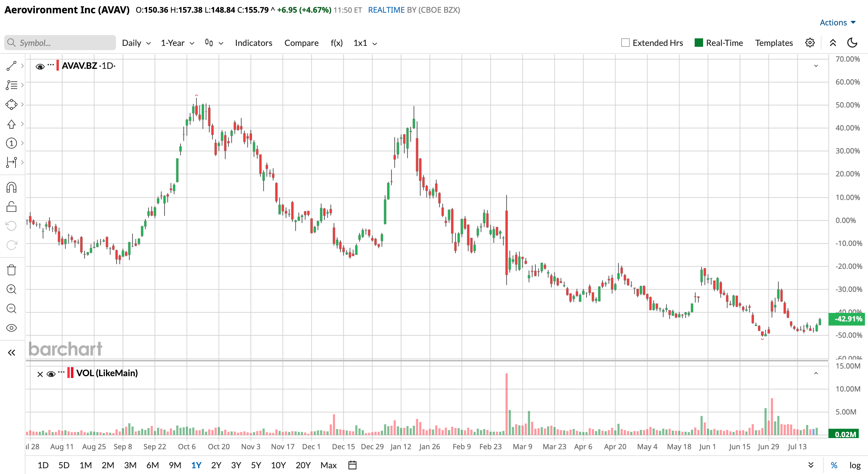Open the 1x1 layout dropdown

(365, 43)
